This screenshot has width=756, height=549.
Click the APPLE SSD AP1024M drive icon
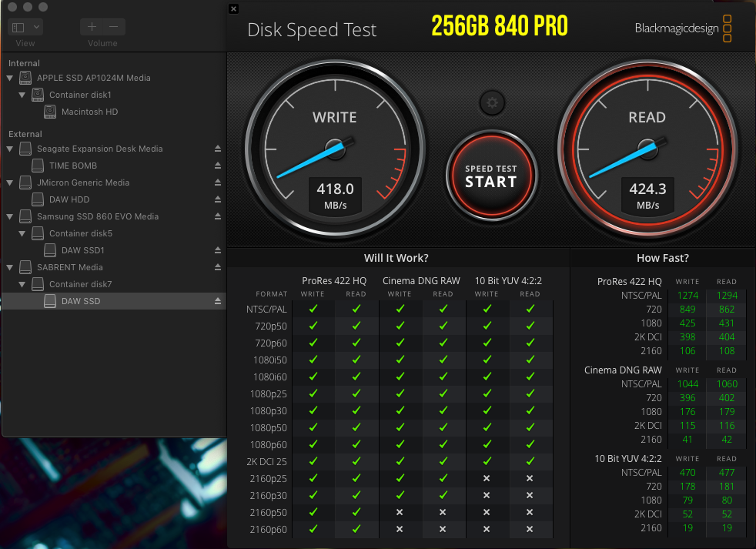(x=25, y=78)
